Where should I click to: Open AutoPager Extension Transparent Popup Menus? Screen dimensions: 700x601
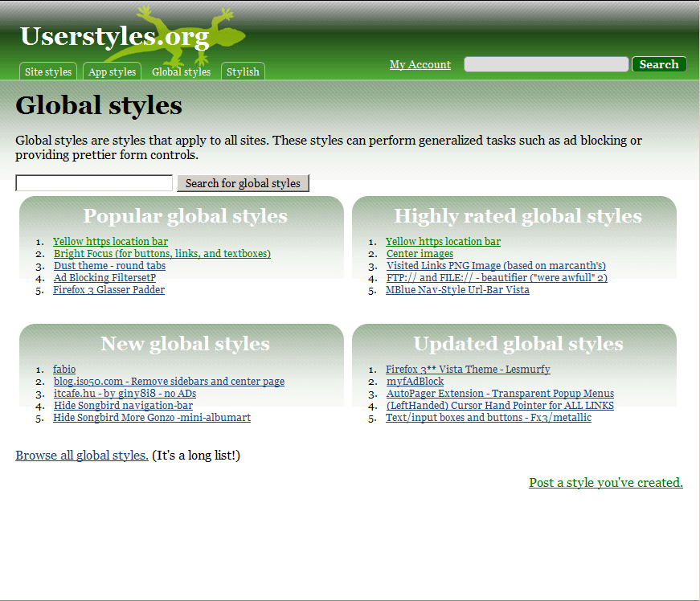[x=501, y=394]
